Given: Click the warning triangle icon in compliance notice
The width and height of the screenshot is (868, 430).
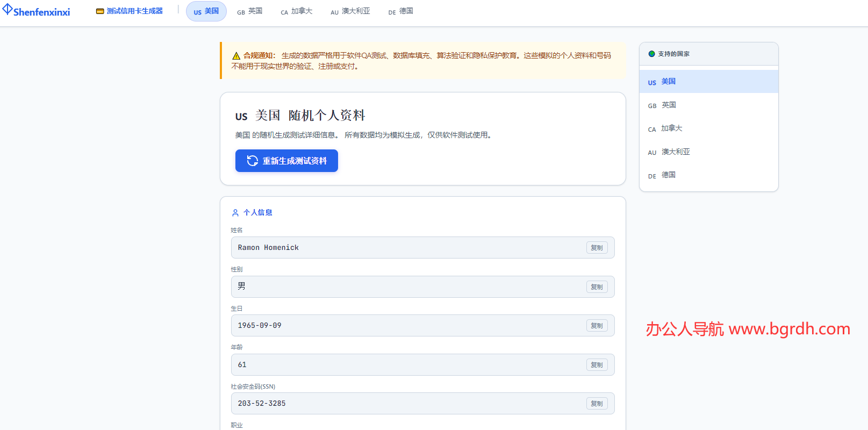Looking at the screenshot, I should tap(236, 56).
